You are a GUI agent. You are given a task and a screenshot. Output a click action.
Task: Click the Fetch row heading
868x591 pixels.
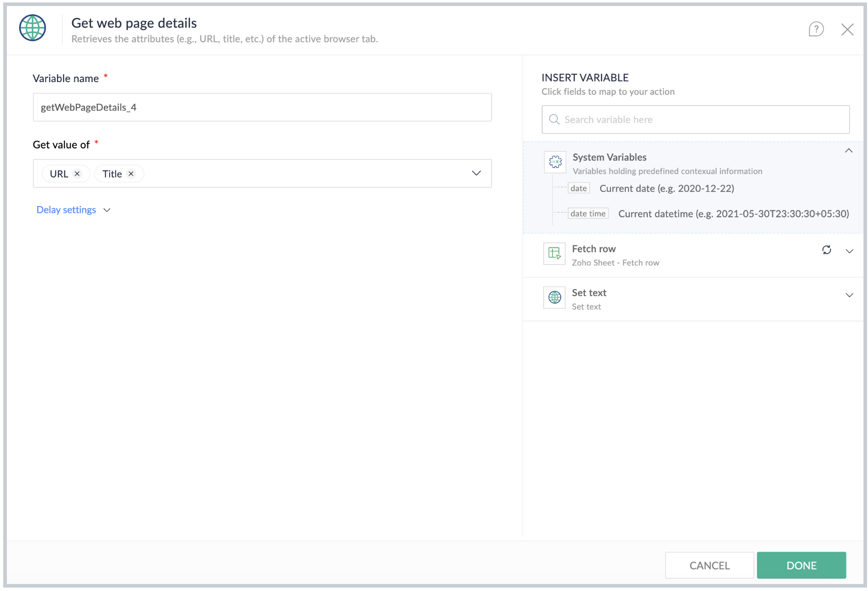[x=594, y=249]
